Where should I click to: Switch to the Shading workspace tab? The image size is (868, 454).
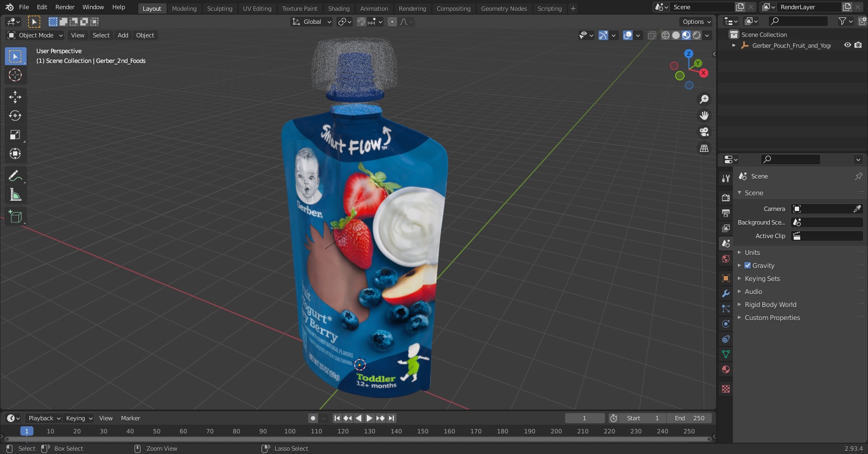[339, 9]
